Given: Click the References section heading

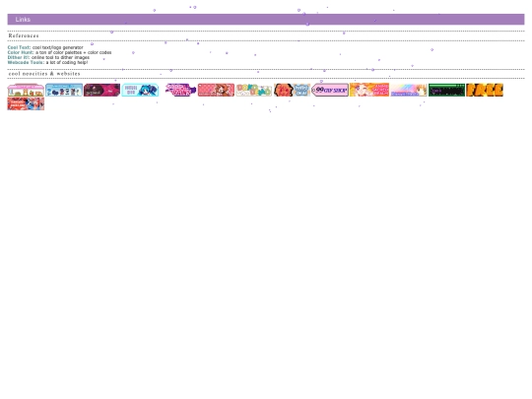Looking at the screenshot, I should [x=24, y=35].
